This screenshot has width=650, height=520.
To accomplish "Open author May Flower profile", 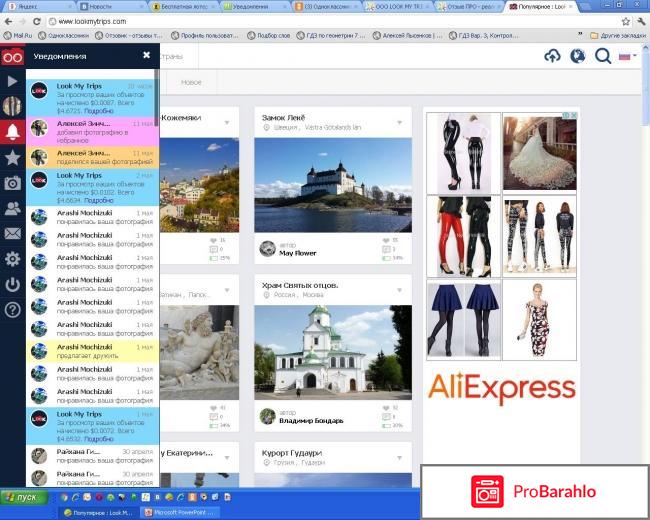I will (298, 253).
